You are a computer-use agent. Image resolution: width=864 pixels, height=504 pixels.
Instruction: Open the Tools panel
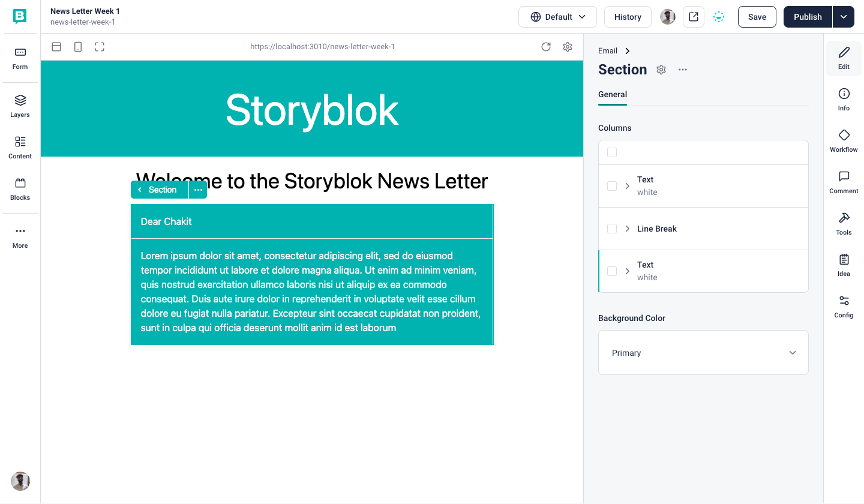click(844, 223)
